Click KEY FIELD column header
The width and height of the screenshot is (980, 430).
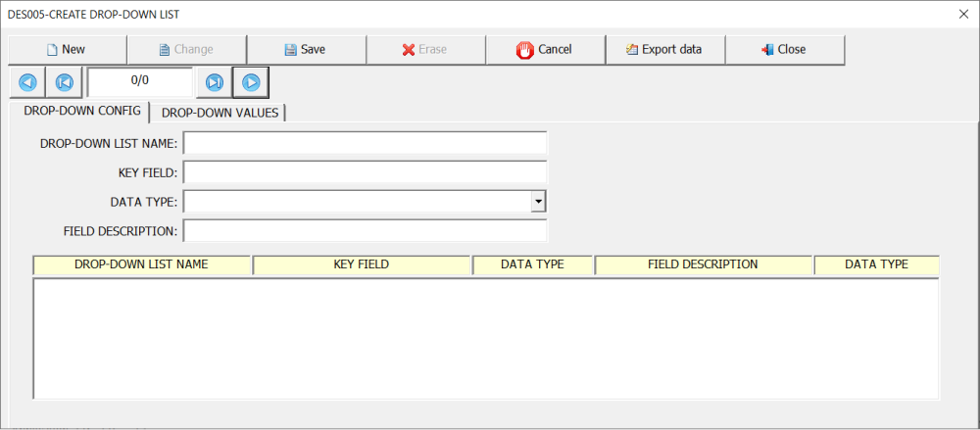tap(362, 265)
